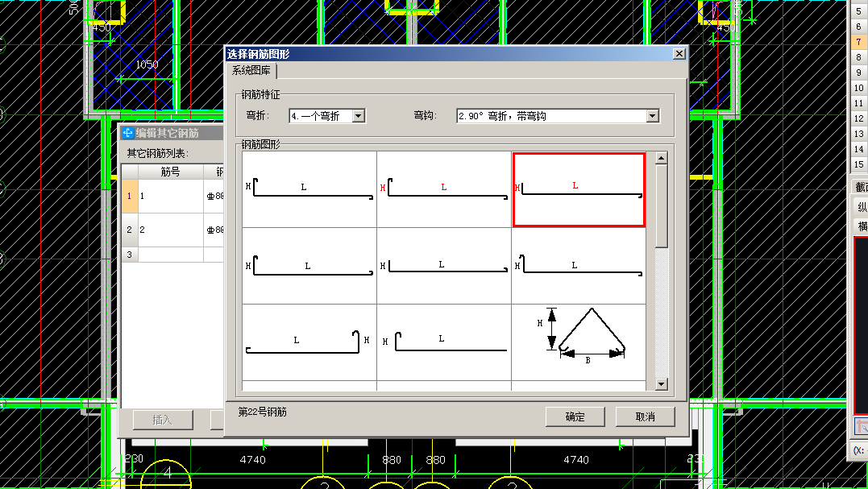The image size is (868, 489).
Task: Select the red-bordered highlighted rebar shape
Action: [579, 190]
